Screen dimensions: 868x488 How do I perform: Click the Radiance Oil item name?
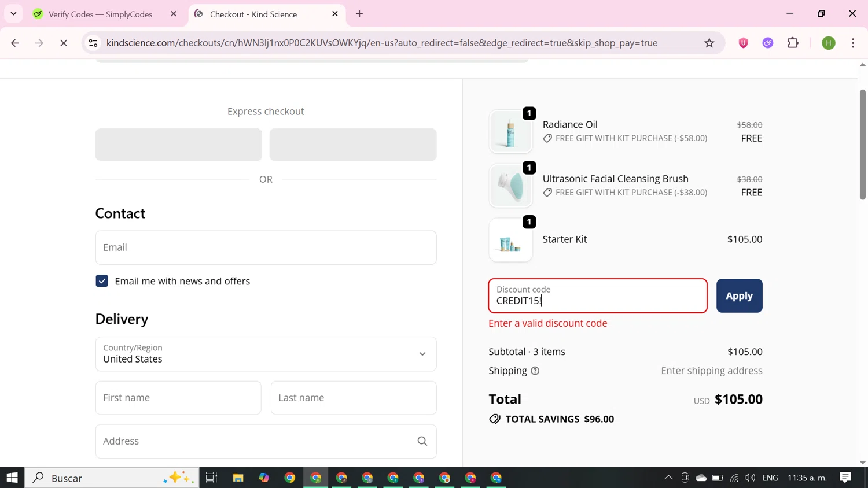click(x=570, y=124)
